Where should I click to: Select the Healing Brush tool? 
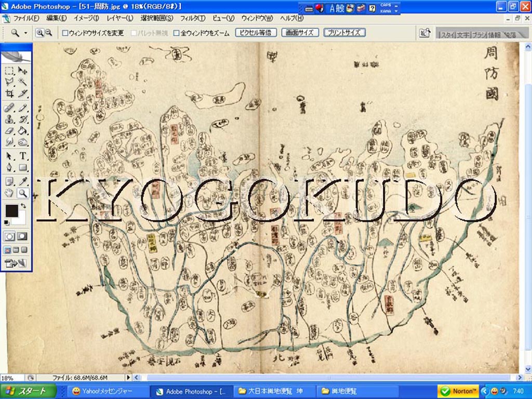[x=9, y=108]
